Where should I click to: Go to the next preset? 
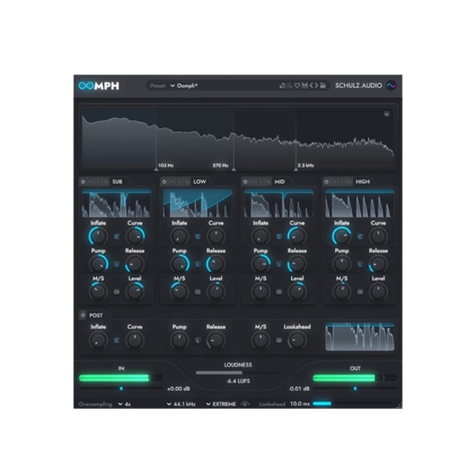316,86
